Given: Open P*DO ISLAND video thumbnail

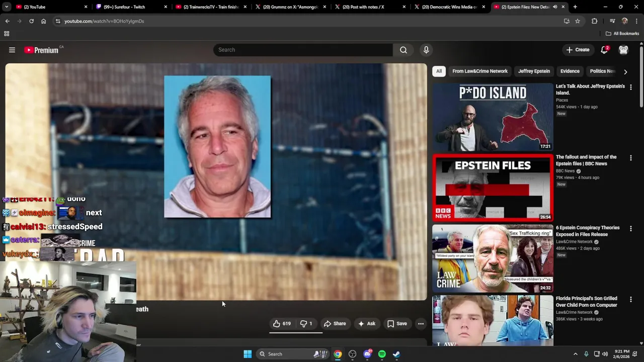Looking at the screenshot, I should pos(493,117).
